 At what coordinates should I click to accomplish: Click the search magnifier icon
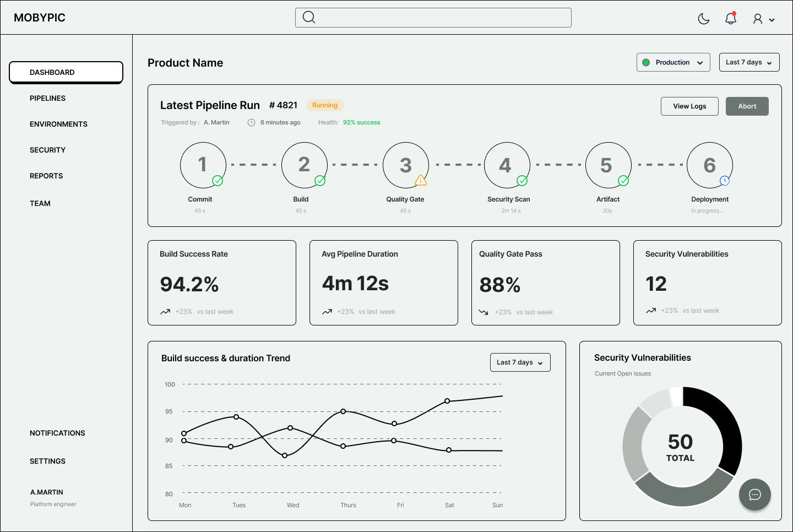coord(309,18)
